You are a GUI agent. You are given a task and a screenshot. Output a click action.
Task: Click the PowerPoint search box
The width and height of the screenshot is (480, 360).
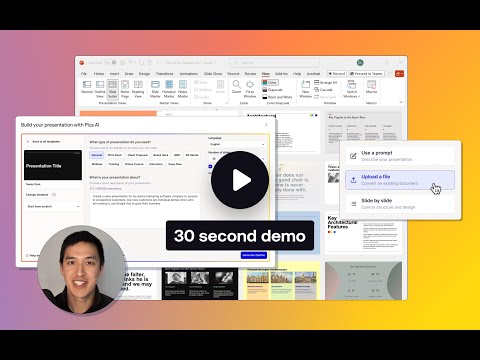pos(275,62)
